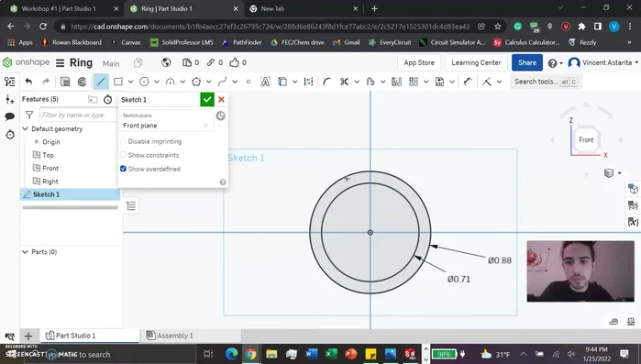Select the Polygon tool
The image size is (641, 364).
point(196,82)
